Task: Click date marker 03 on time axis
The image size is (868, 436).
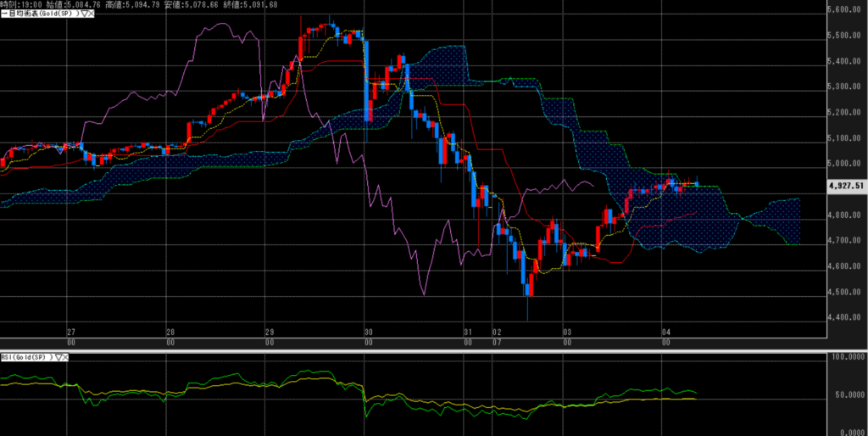Action: (566, 333)
